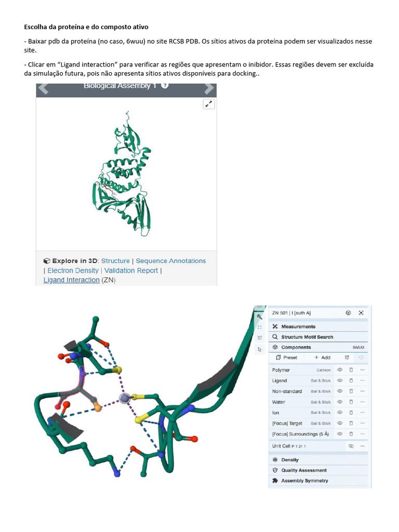Expand the Structure Motif Search section
Screen dimensions: 399x532
[x=318, y=337]
